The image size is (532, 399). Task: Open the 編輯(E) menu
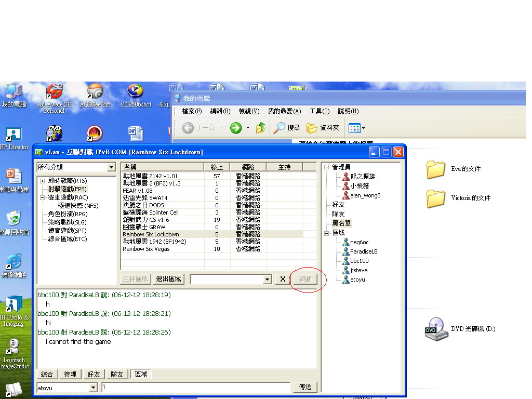(x=220, y=111)
